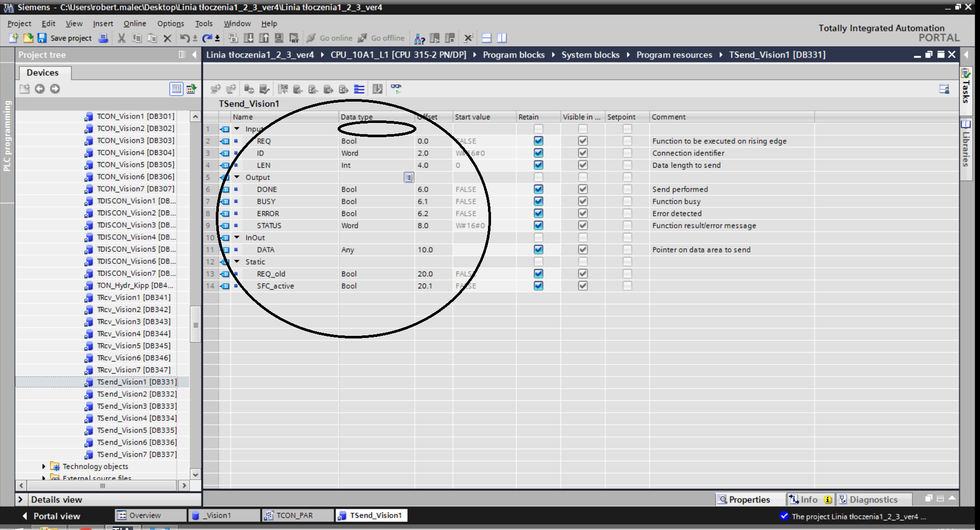Toggle Visible checkbox for STATUS row

tap(583, 226)
